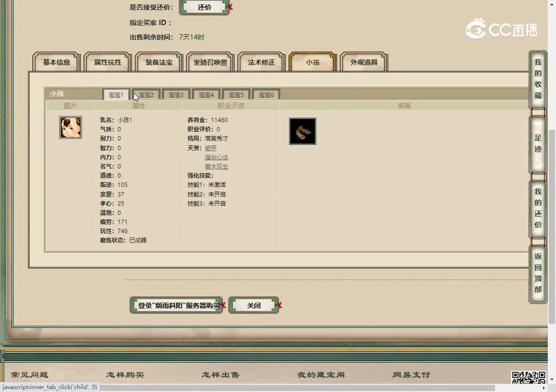Select the 宝宝6 sub-tab

266,94
